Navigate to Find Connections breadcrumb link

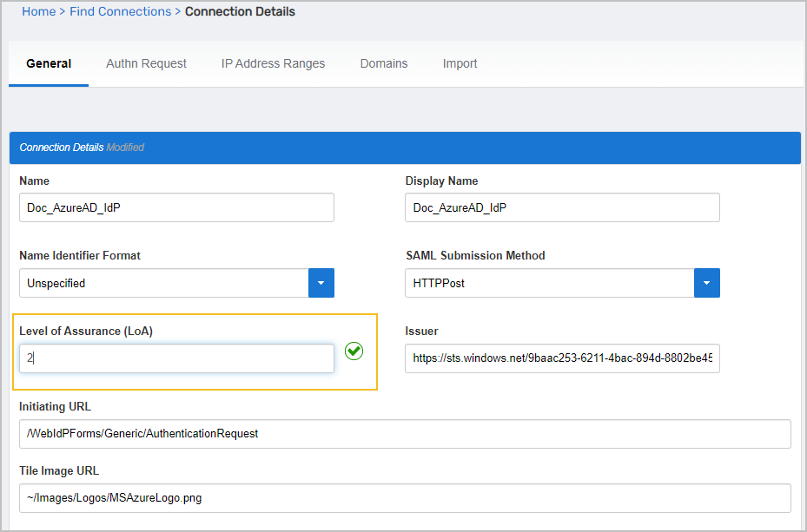point(121,11)
